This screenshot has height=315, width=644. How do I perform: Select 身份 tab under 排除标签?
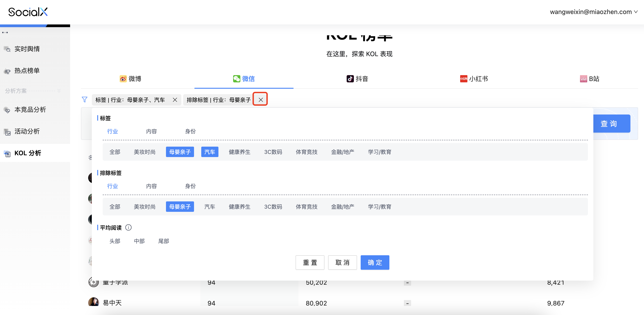pyautogui.click(x=190, y=186)
